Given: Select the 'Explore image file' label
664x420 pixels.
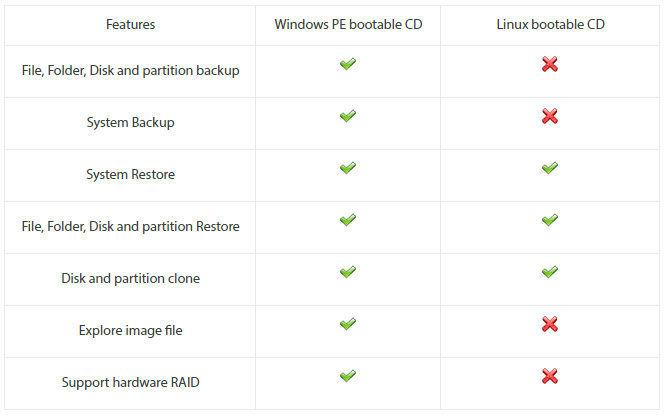Looking at the screenshot, I should pyautogui.click(x=130, y=331).
